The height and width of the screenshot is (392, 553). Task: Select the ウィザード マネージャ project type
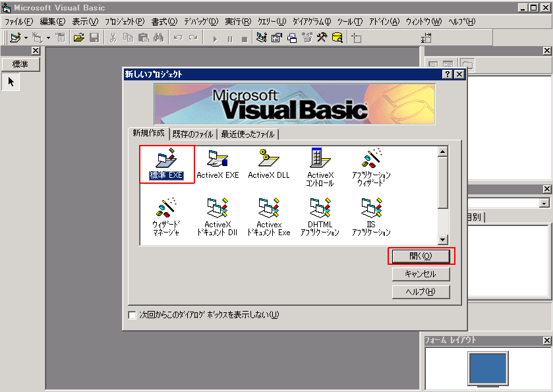[x=166, y=210]
